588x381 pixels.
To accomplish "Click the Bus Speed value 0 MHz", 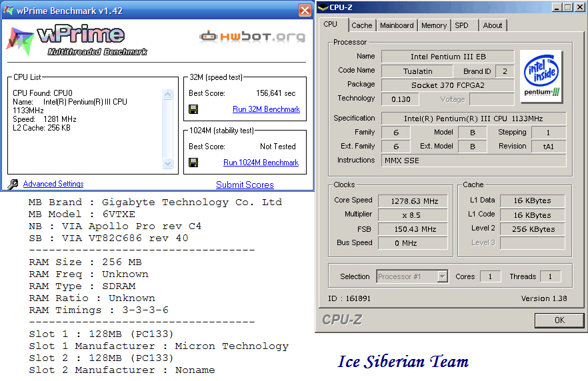I will [x=413, y=243].
